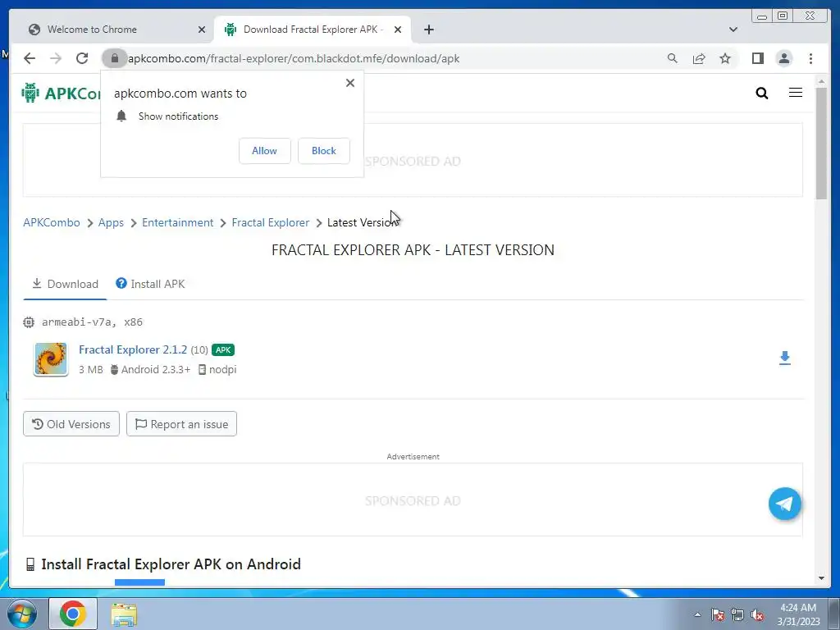Click the APKCombo logo

tap(61, 94)
